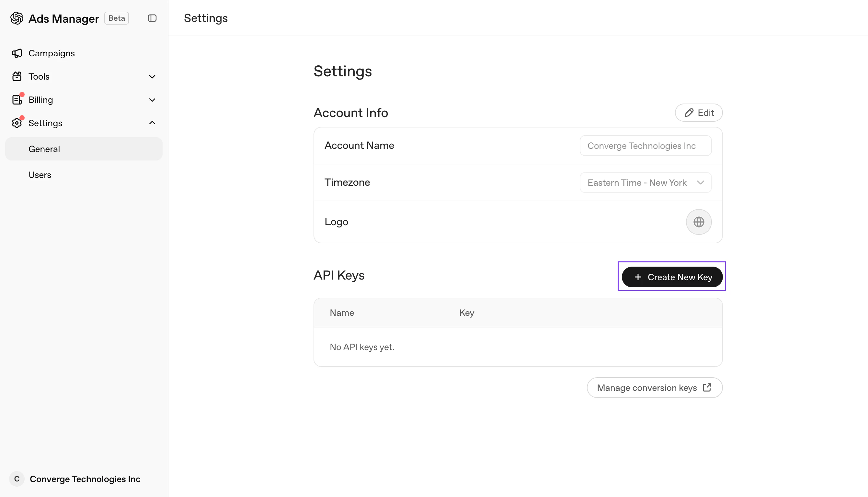This screenshot has width=868, height=497.
Task: Click the Campaigns megaphone icon
Action: (x=17, y=53)
